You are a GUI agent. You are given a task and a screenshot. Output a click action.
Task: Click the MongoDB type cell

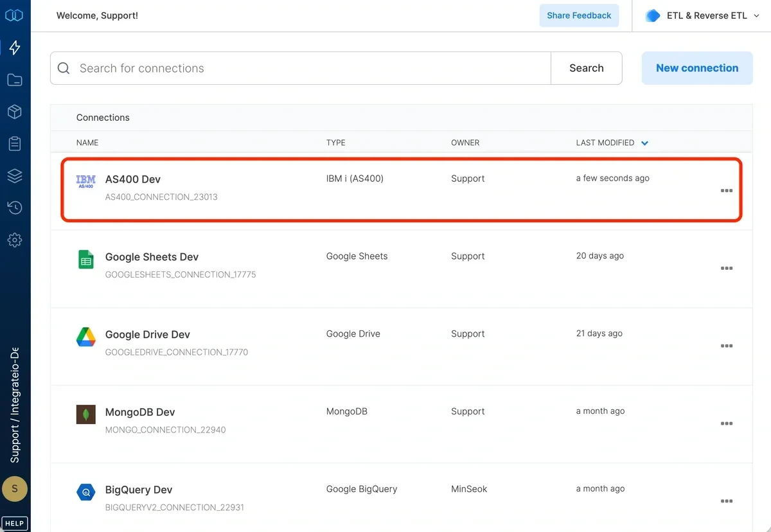[347, 411]
